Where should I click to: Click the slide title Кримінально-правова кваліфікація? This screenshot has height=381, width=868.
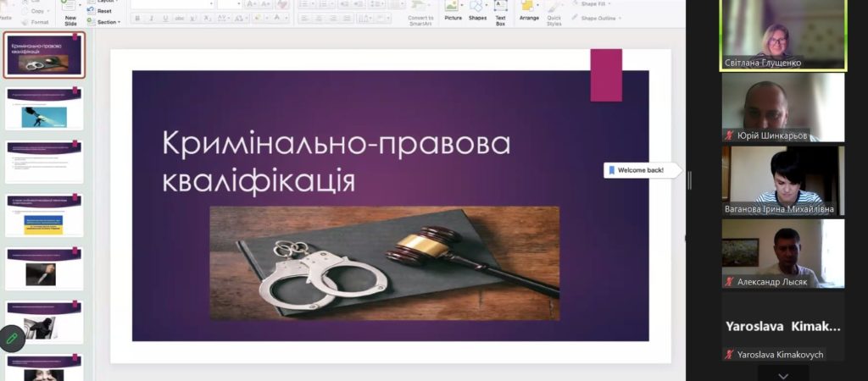point(336,163)
